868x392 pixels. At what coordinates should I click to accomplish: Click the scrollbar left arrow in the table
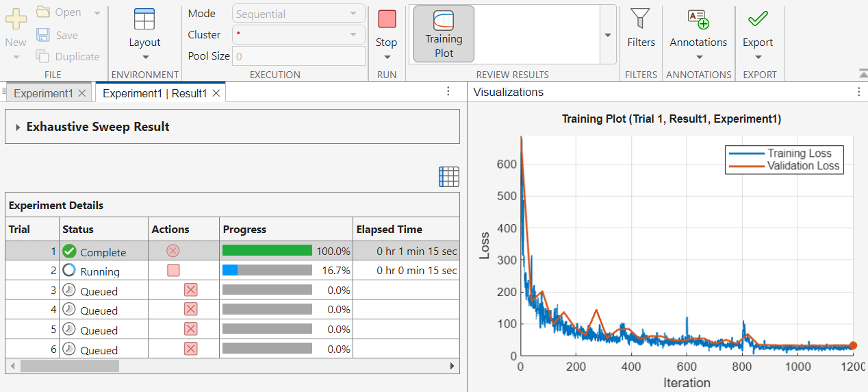[x=12, y=366]
